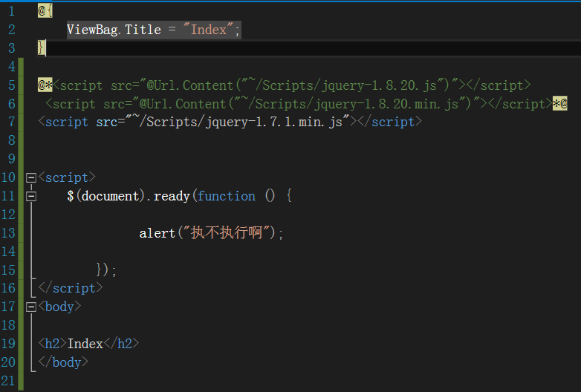Collapse the document ready function at line 11
The image size is (581, 392).
[x=31, y=196]
